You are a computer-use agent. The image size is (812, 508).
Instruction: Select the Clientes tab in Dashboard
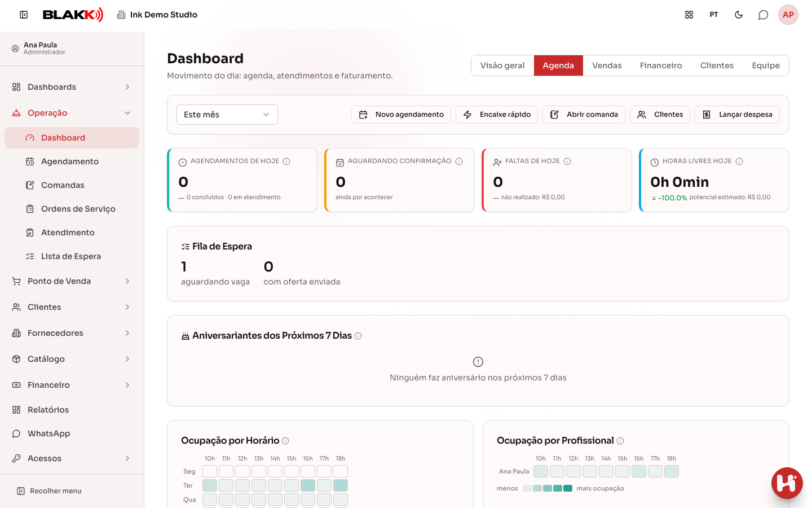coord(717,65)
